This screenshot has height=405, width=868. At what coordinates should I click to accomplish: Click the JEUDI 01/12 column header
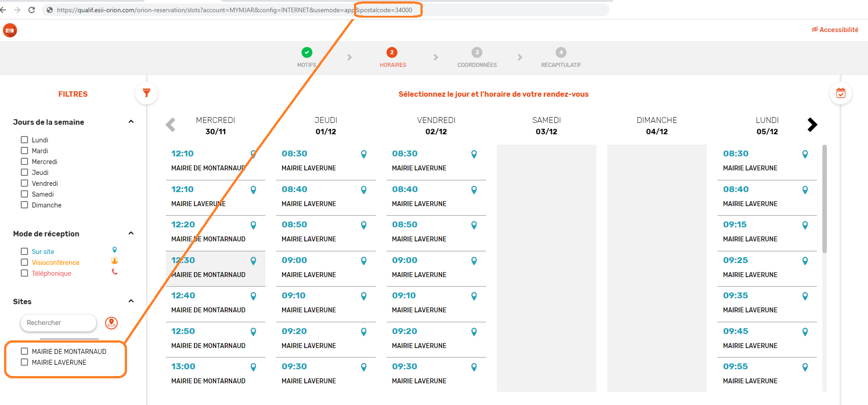tap(326, 126)
